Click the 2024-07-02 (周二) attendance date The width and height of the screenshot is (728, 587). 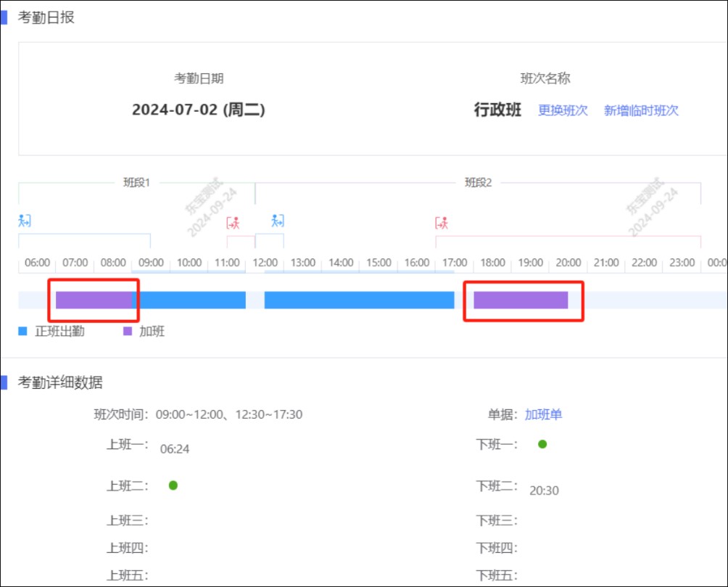pyautogui.click(x=199, y=110)
